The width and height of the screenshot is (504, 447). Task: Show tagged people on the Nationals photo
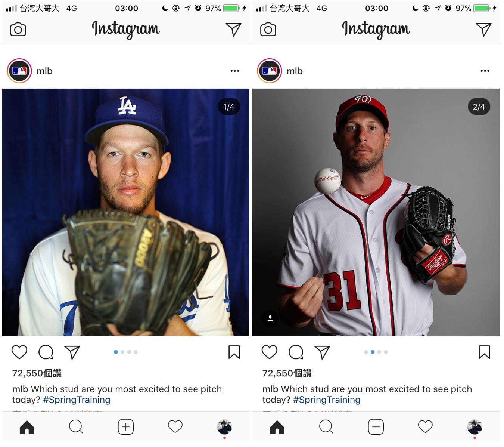(270, 318)
